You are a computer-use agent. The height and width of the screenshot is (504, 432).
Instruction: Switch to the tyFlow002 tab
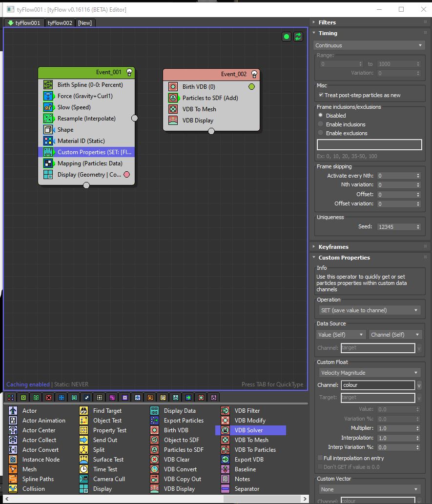[60, 23]
